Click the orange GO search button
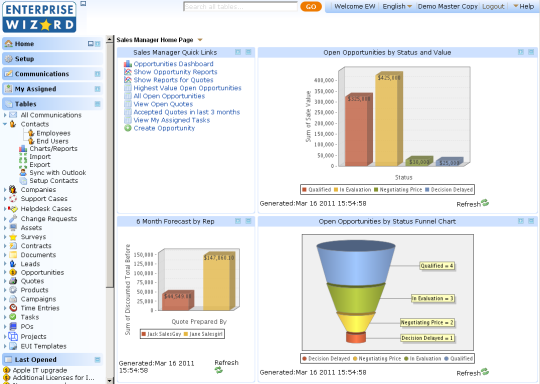 click(311, 7)
